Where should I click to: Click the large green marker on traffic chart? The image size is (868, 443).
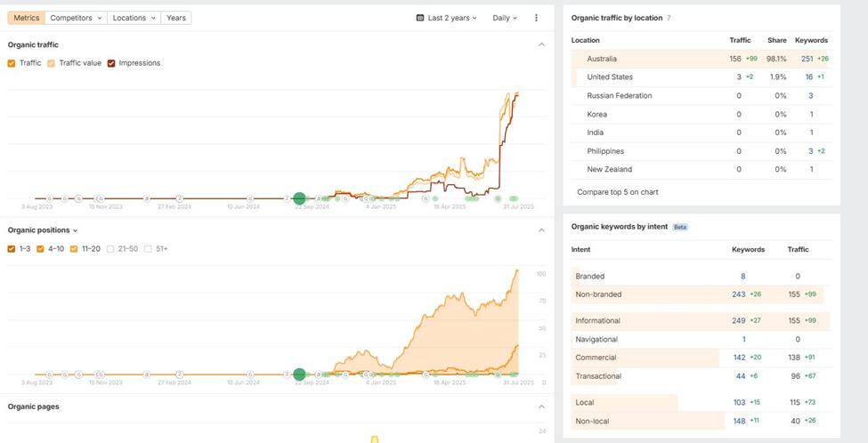tap(300, 198)
